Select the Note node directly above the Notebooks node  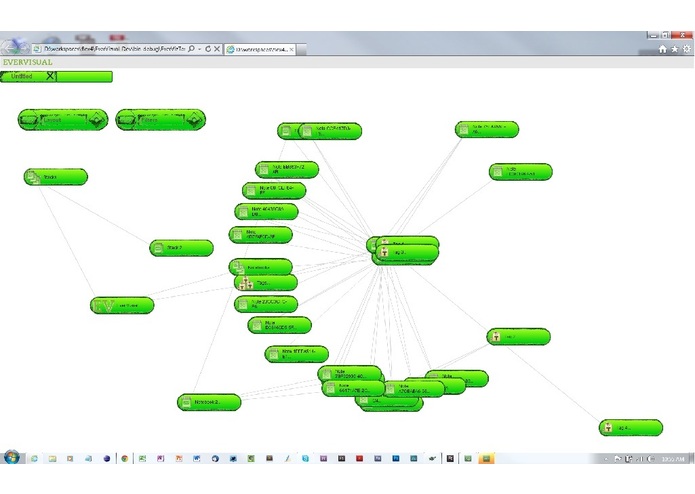point(261,235)
